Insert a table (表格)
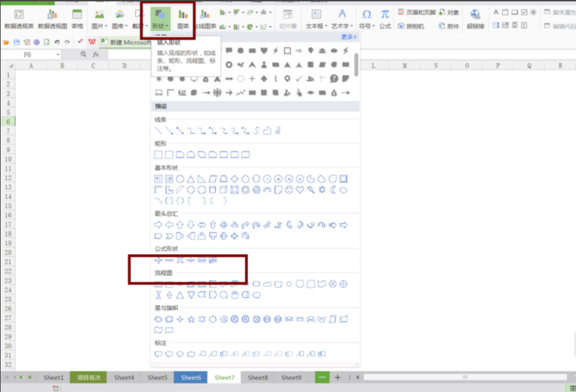The width and height of the screenshot is (576, 392). pyautogui.click(x=77, y=19)
